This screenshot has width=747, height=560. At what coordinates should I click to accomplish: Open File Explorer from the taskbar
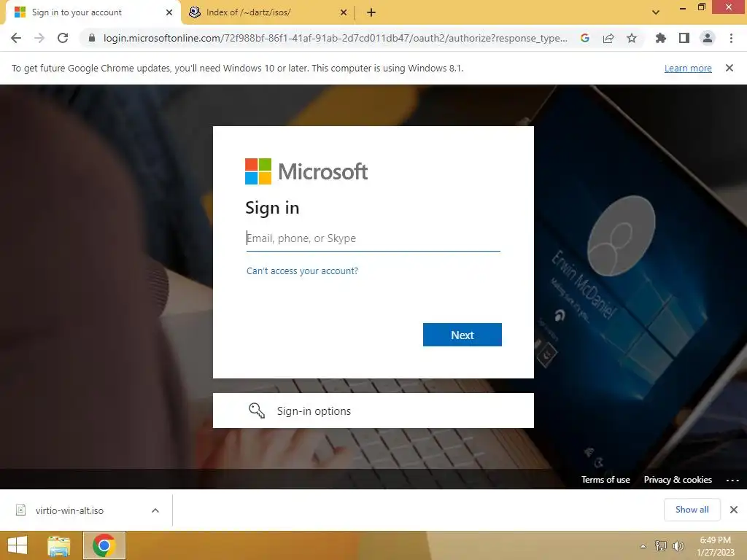58,545
